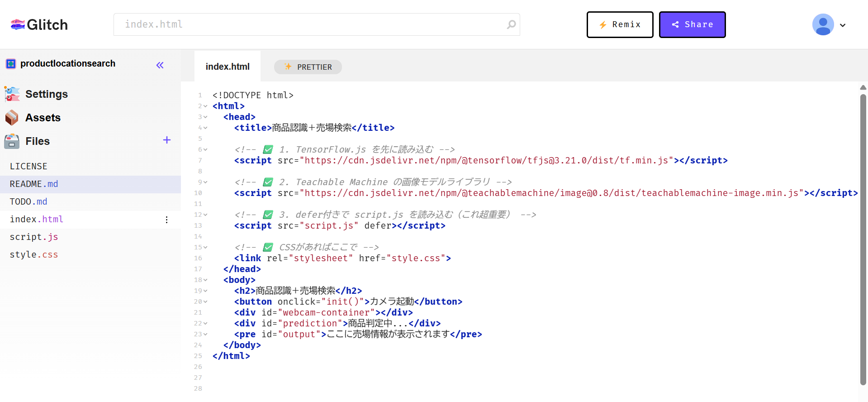This screenshot has width=868, height=402.
Task: Open the user avatar menu
Action: (823, 24)
